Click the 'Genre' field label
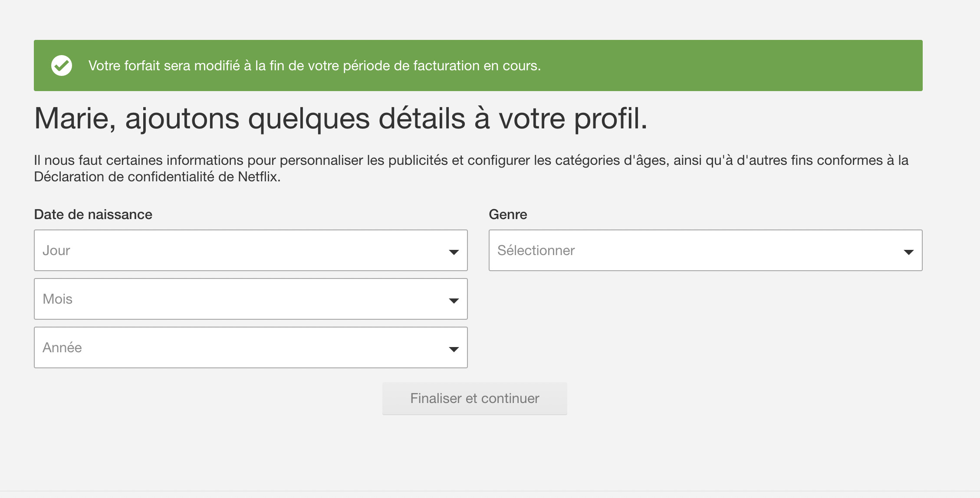This screenshot has height=498, width=980. tap(508, 214)
